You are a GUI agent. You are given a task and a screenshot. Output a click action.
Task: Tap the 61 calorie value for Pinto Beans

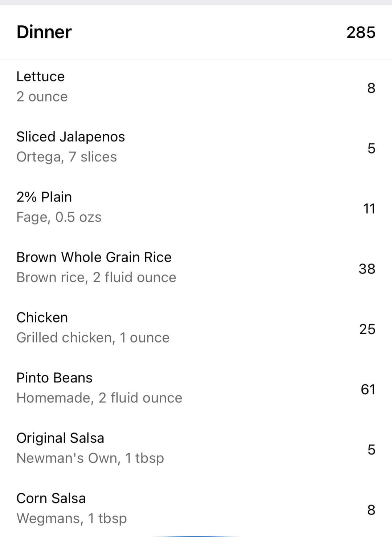(x=368, y=389)
